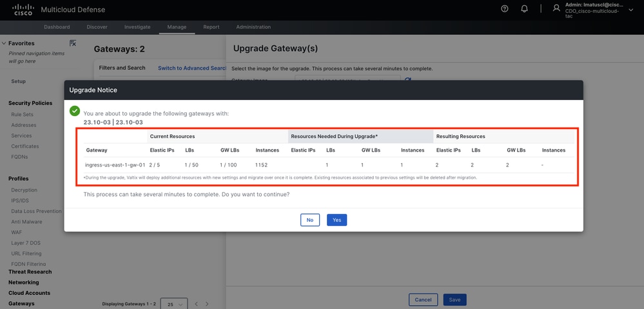Click the Cancel button in upgrade panel
The height and width of the screenshot is (309, 644).
pyautogui.click(x=423, y=300)
